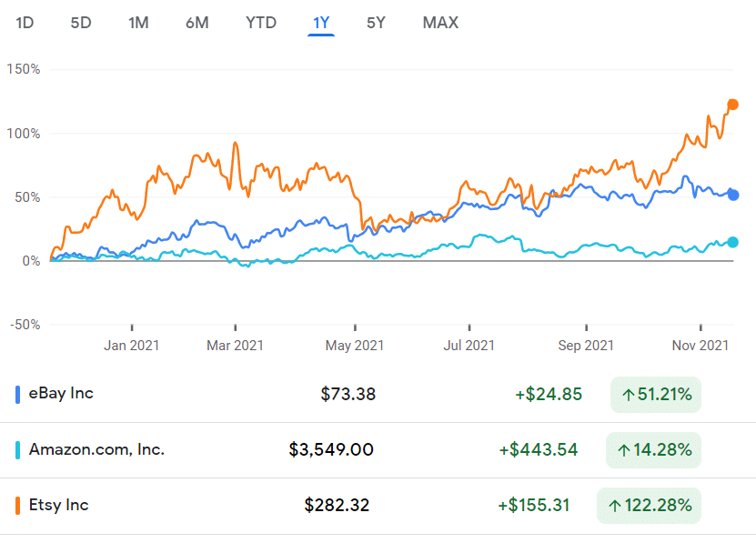Select the active 1Y tab
Image resolution: width=756 pixels, height=543 pixels.
(321, 23)
